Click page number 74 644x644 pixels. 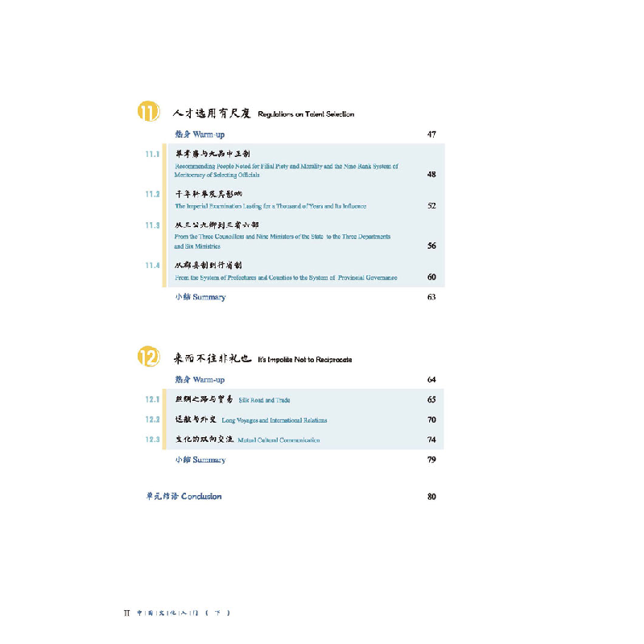431,440
